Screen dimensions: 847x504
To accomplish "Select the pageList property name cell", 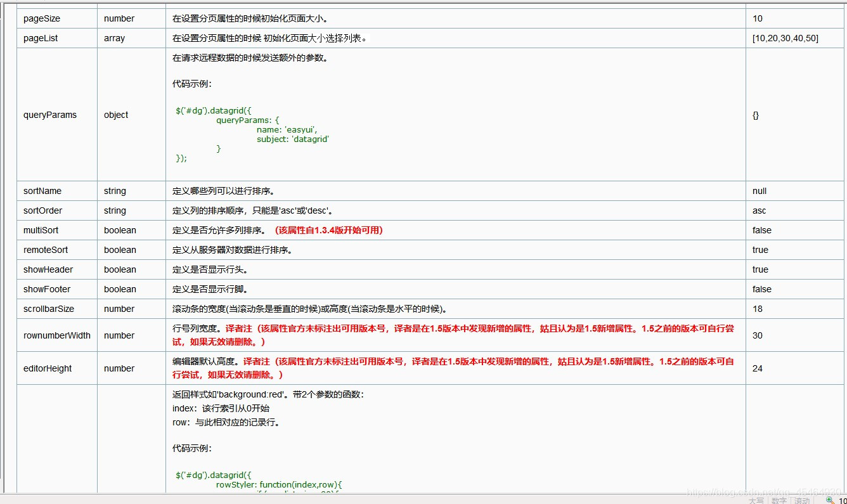I will click(57, 38).
